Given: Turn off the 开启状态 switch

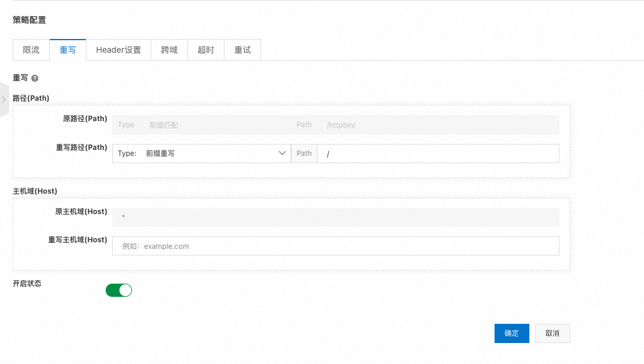Looking at the screenshot, I should [x=119, y=290].
